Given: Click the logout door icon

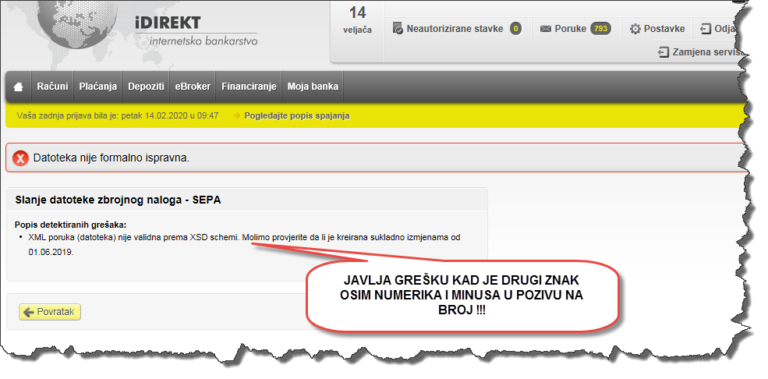Looking at the screenshot, I should (x=705, y=29).
